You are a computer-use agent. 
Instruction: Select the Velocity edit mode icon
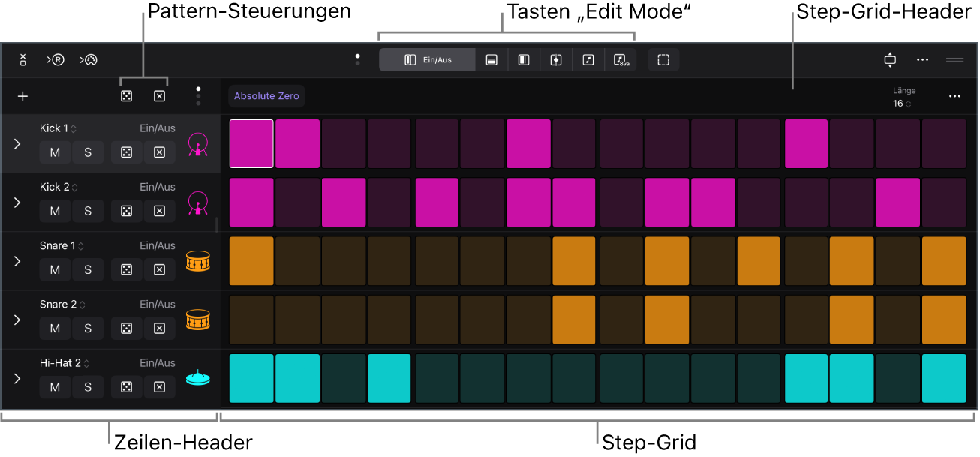(x=492, y=59)
